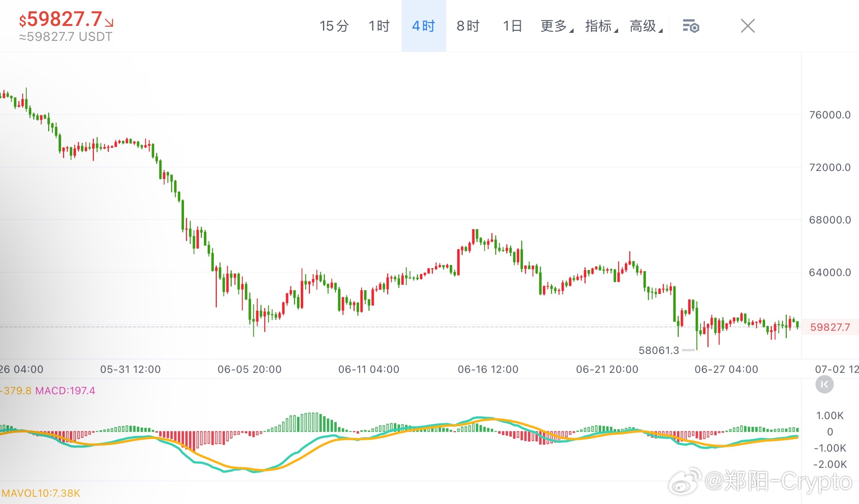Select the 4时 timeframe tab
859x504 pixels.
tap(424, 26)
